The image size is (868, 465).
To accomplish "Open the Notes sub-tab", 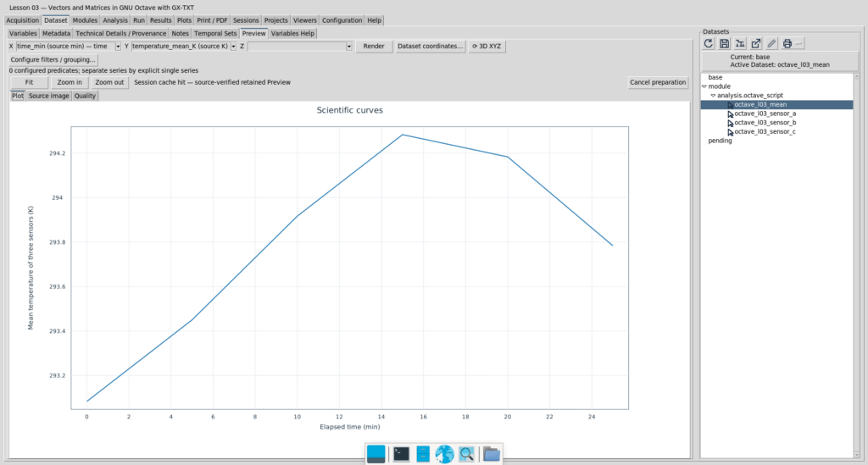I will (180, 34).
